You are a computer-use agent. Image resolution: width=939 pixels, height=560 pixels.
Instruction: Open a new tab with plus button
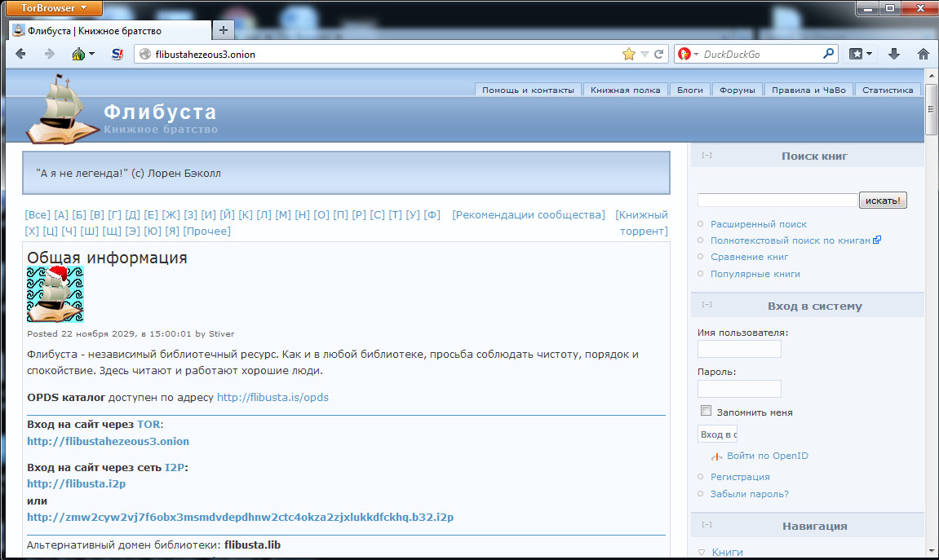(x=224, y=30)
